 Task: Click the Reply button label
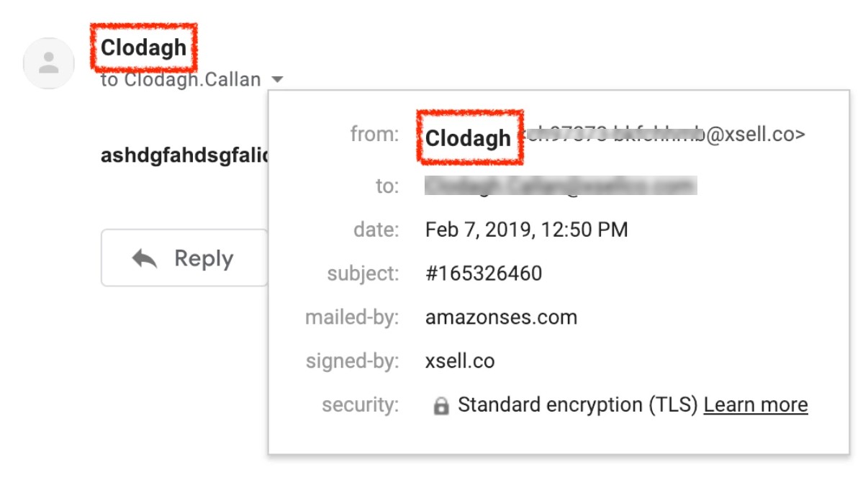click(x=204, y=259)
